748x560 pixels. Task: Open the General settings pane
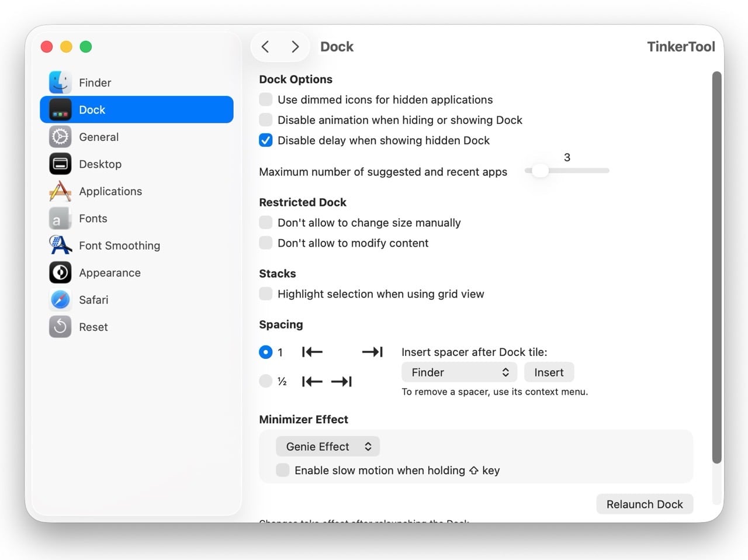[x=60, y=137]
